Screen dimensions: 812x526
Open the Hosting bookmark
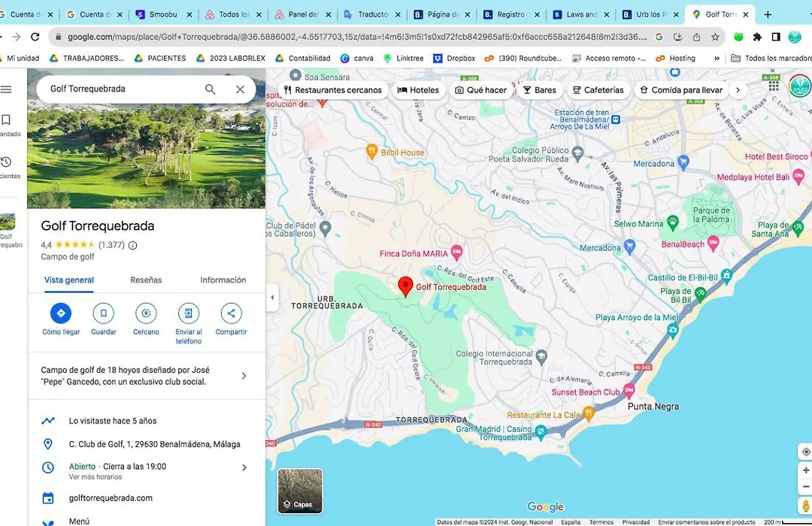tap(676, 59)
